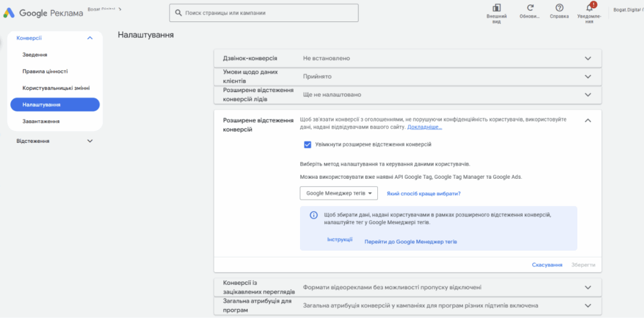Open Завантаження in sidebar
The image size is (644, 318).
[x=41, y=122]
